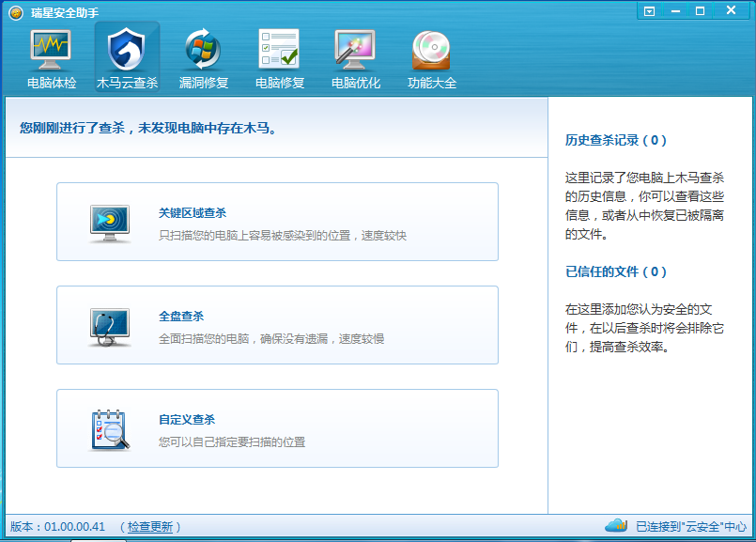The width and height of the screenshot is (756, 542).
Task: Switch to the 电脑体检 tab label
Action: 52,83
